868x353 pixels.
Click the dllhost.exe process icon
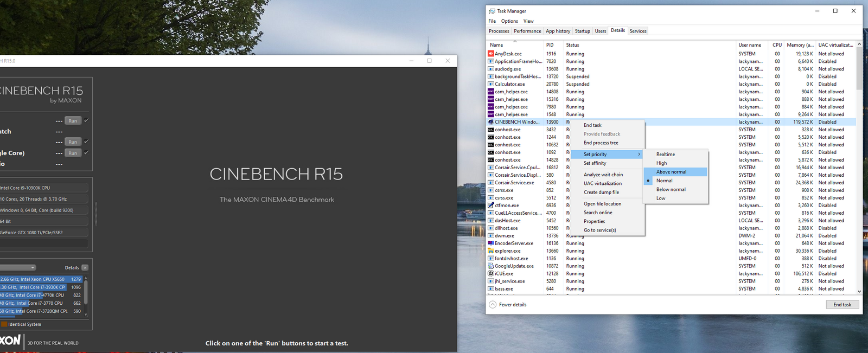point(491,228)
